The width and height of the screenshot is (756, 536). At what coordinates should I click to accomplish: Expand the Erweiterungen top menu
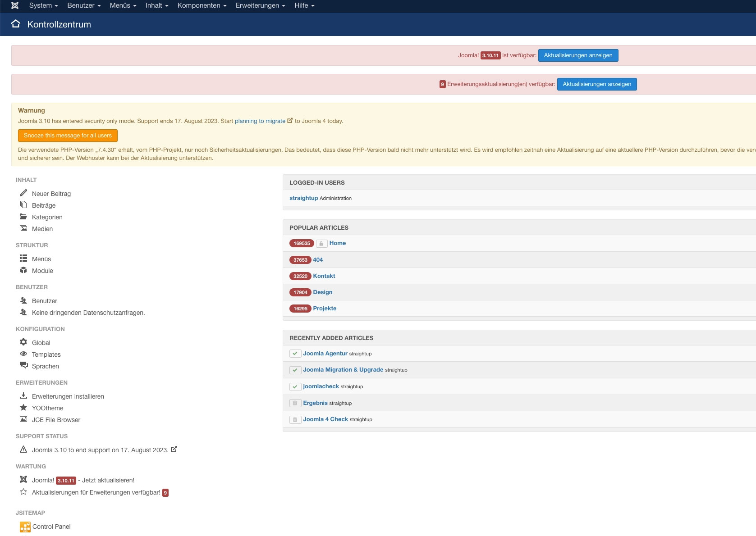pos(261,5)
